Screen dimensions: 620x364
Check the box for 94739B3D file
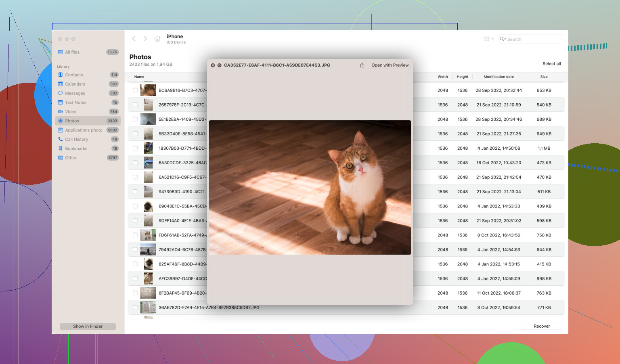(135, 192)
